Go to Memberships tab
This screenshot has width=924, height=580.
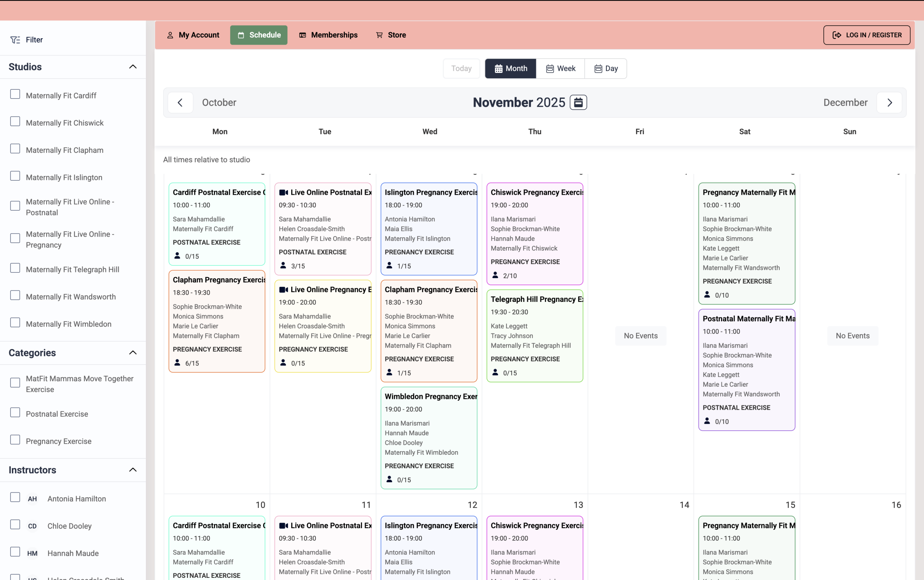(328, 35)
